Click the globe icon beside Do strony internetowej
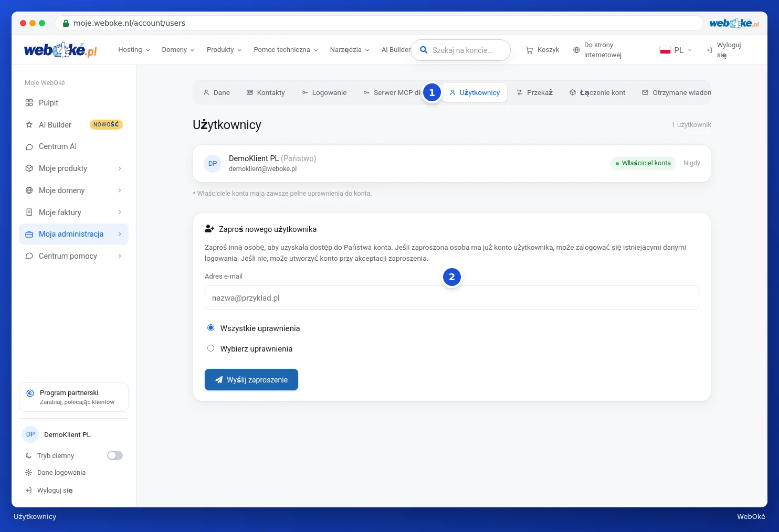This screenshot has width=779, height=532. 576,50
